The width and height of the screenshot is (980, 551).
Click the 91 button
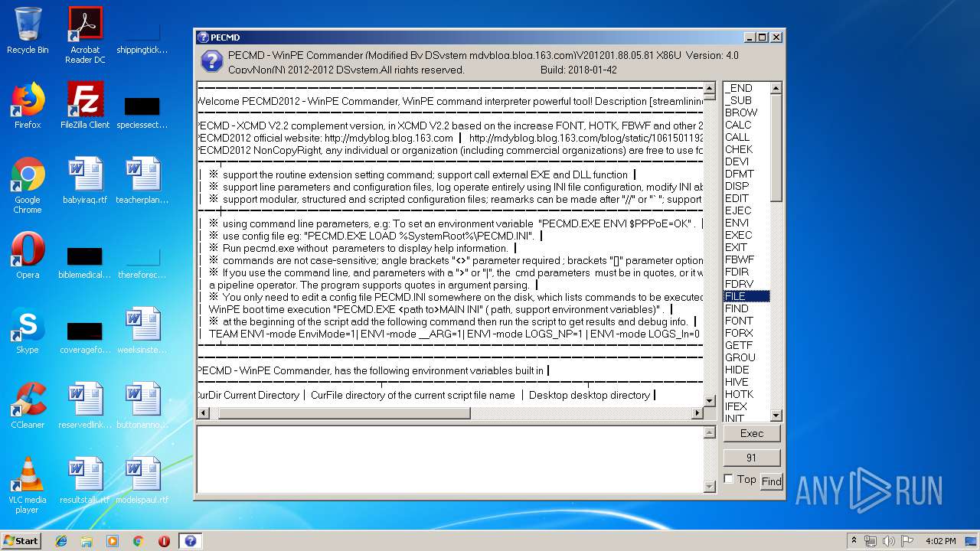click(751, 458)
